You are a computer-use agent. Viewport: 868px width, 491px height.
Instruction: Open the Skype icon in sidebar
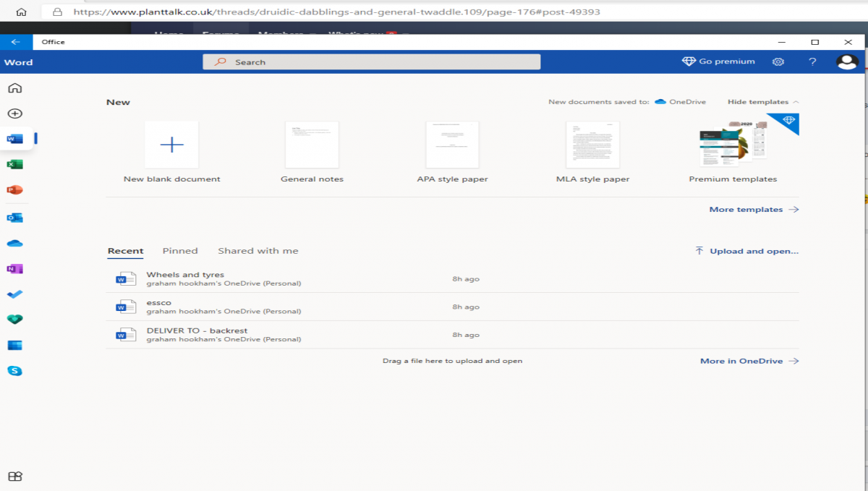click(x=14, y=371)
